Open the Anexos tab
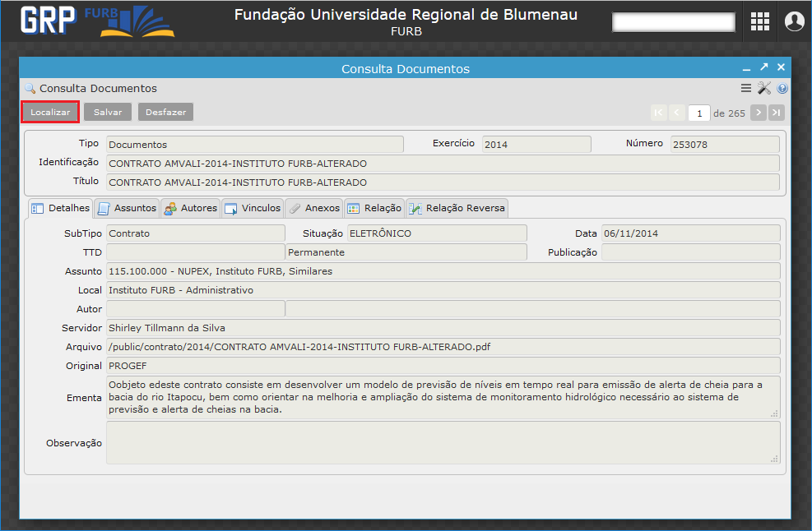Image resolution: width=812 pixels, height=531 pixels. [x=313, y=208]
